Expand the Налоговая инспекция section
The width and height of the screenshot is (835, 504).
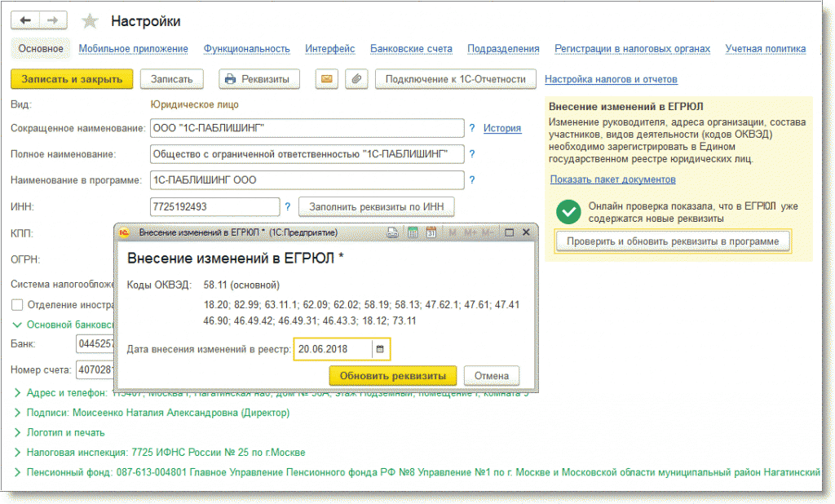click(18, 452)
